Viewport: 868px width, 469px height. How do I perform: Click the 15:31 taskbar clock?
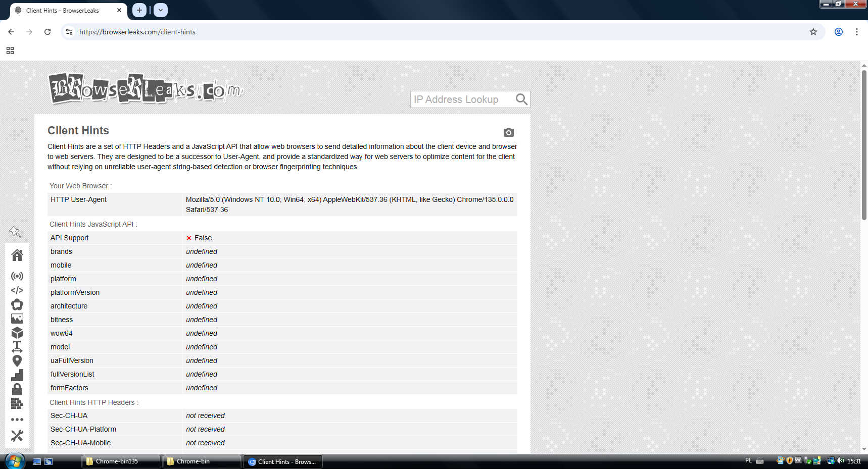(x=854, y=461)
